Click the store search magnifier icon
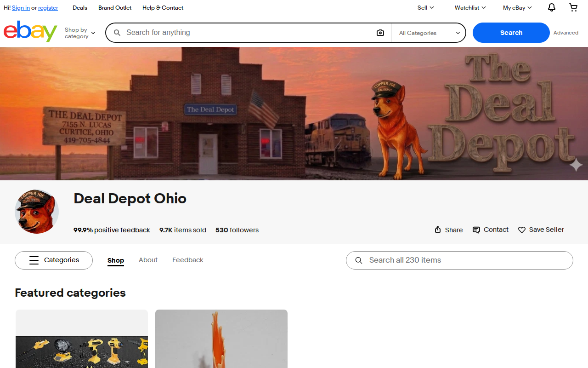 tap(359, 260)
